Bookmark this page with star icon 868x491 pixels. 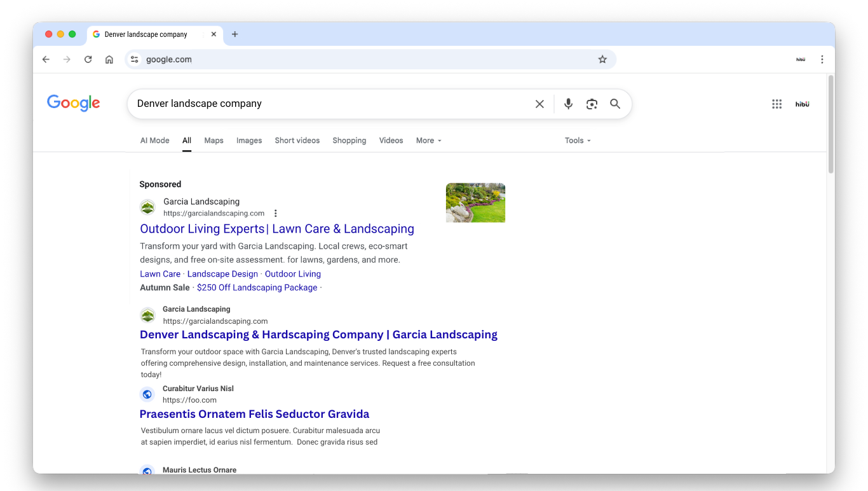pos(602,59)
